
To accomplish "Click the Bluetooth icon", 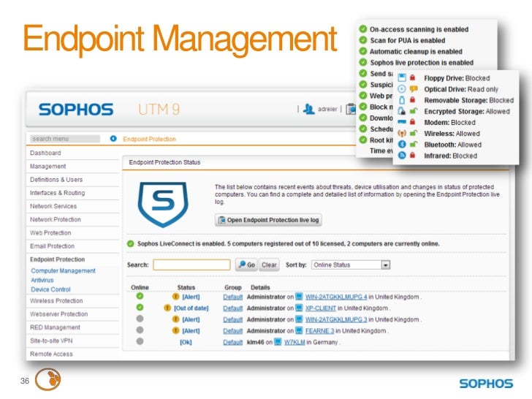I will [402, 144].
